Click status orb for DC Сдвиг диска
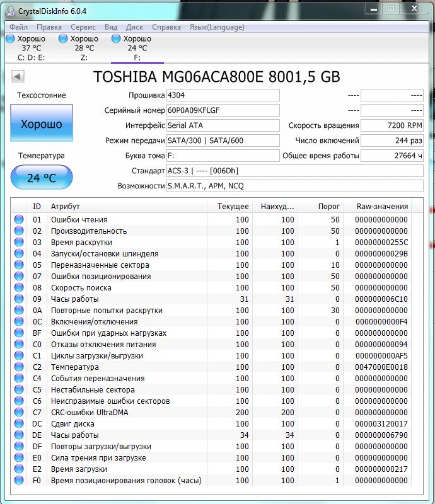This screenshot has width=435, height=504. pos(19,423)
